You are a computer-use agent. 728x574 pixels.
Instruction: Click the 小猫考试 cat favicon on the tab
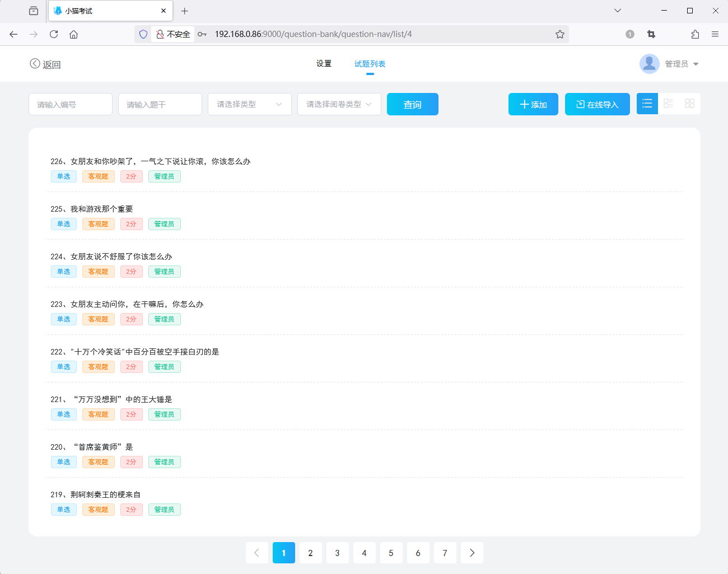click(x=59, y=11)
